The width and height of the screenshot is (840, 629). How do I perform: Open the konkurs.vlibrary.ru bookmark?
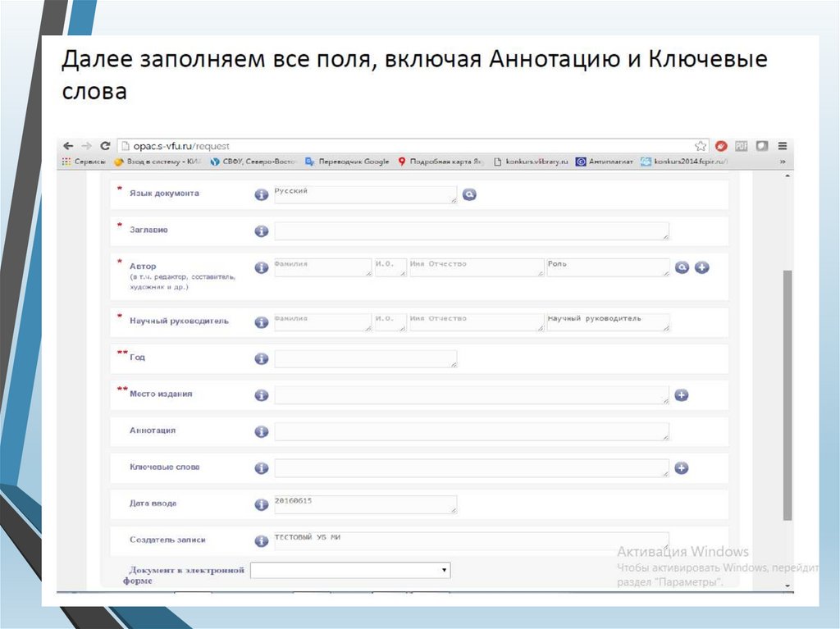(x=532, y=162)
